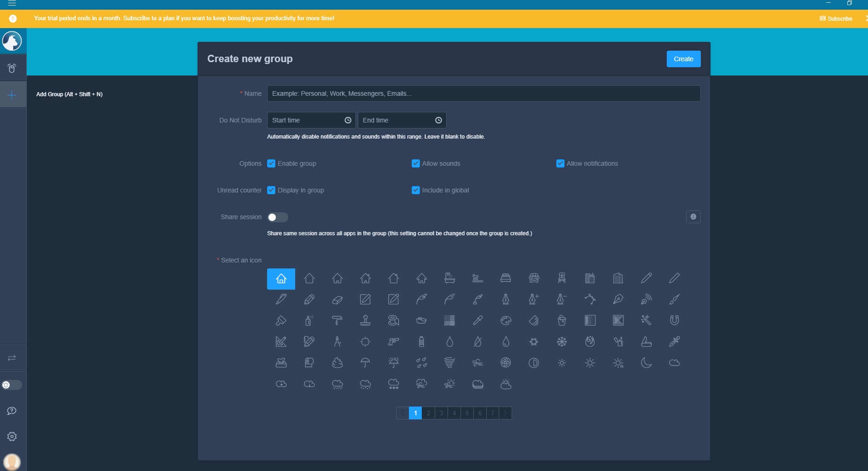Go to icon page 3
This screenshot has height=471, width=868.
441,413
